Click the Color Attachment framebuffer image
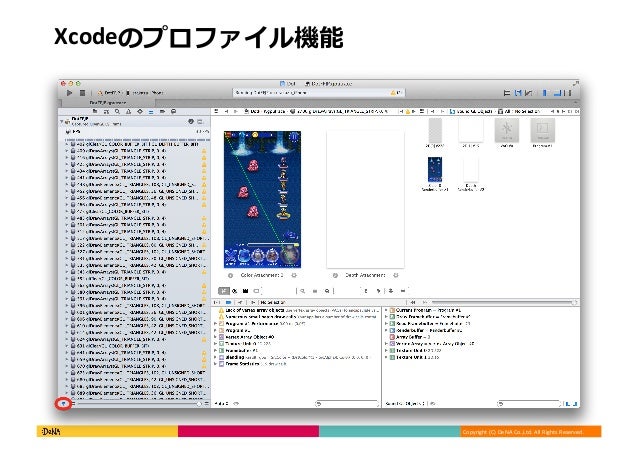Viewport: 638px width, 451px height. 262,199
